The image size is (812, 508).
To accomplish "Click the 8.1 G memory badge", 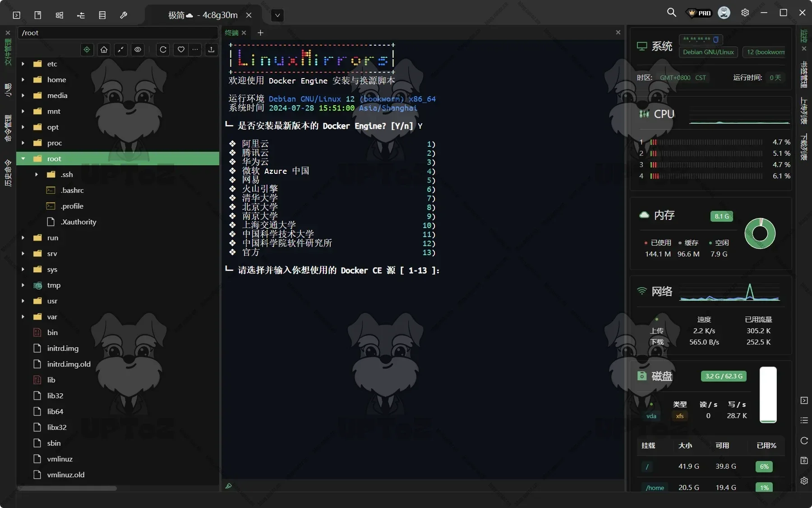I will pos(721,216).
